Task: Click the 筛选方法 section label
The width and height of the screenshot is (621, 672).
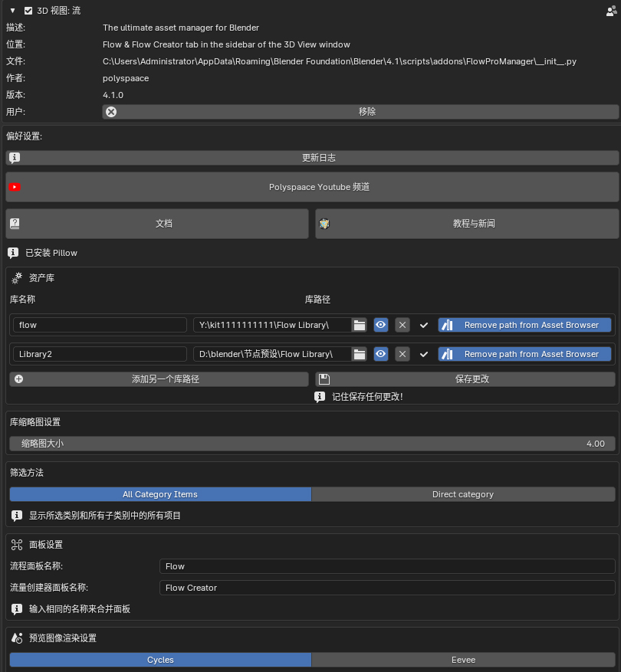Action: tap(27, 473)
